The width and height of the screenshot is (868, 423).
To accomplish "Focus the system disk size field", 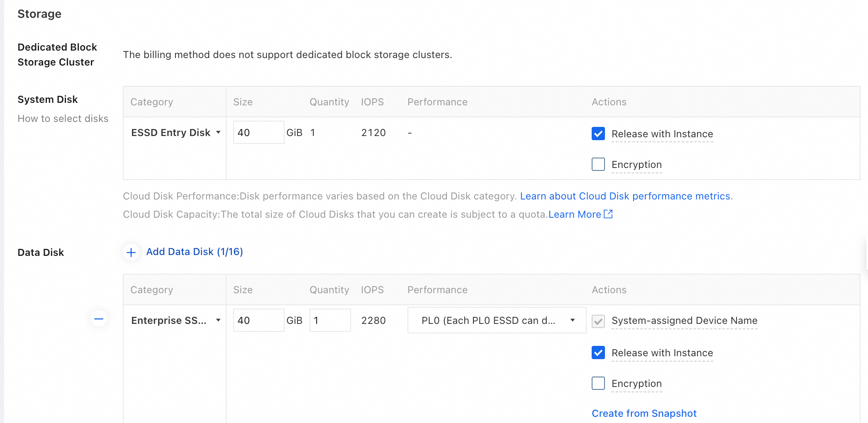I will point(258,133).
